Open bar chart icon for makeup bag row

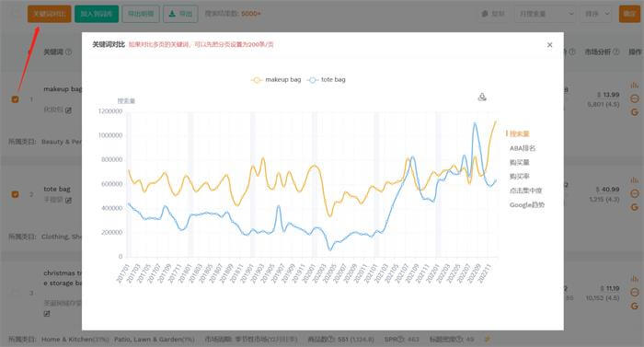(x=635, y=85)
